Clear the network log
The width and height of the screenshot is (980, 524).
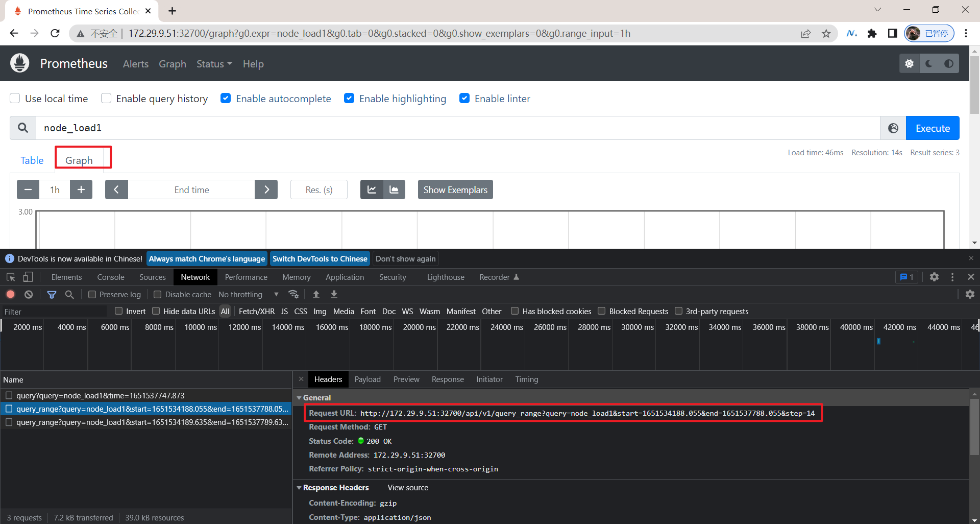tap(29, 294)
